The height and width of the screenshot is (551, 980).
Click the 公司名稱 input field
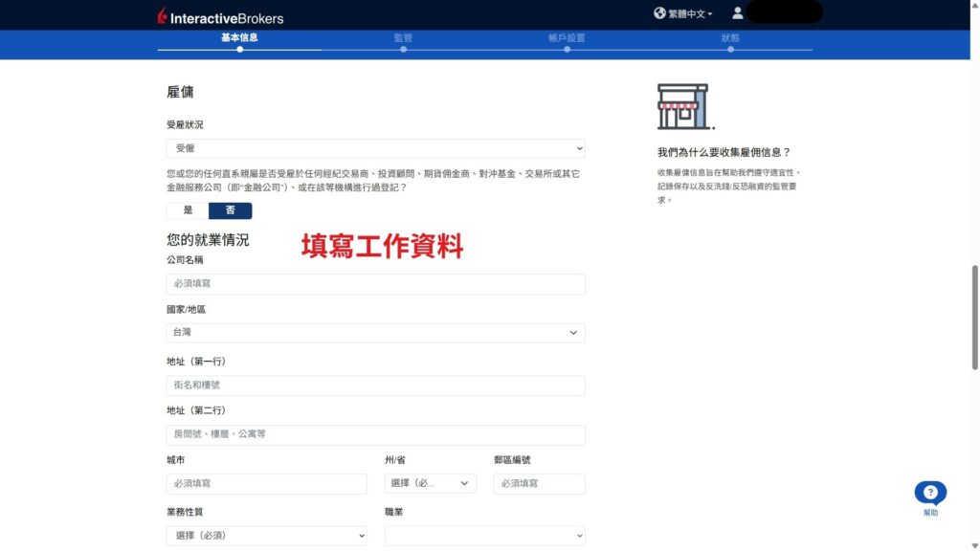374,283
